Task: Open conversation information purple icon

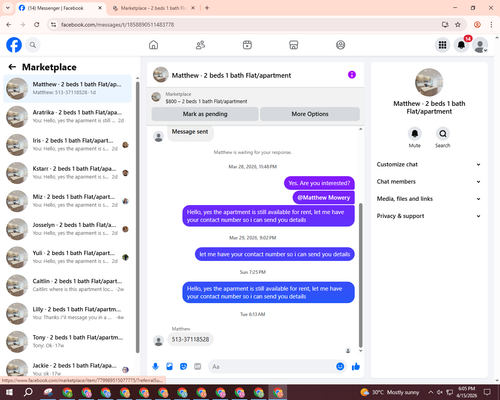Action: (x=352, y=75)
